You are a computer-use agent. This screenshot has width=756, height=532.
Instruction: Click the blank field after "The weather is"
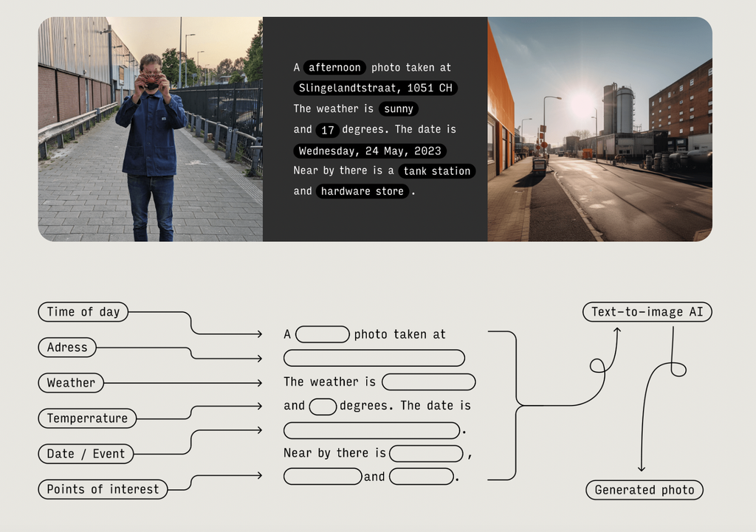pos(428,381)
